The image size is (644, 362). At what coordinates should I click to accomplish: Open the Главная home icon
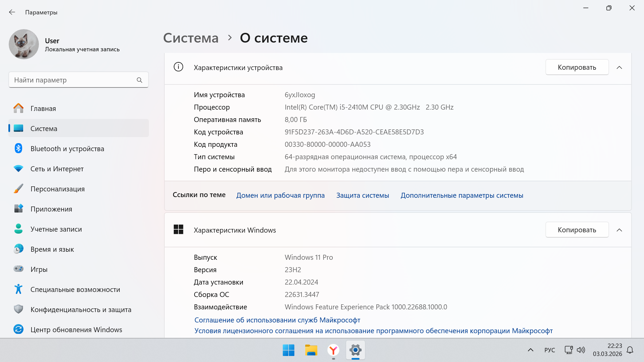pyautogui.click(x=18, y=108)
